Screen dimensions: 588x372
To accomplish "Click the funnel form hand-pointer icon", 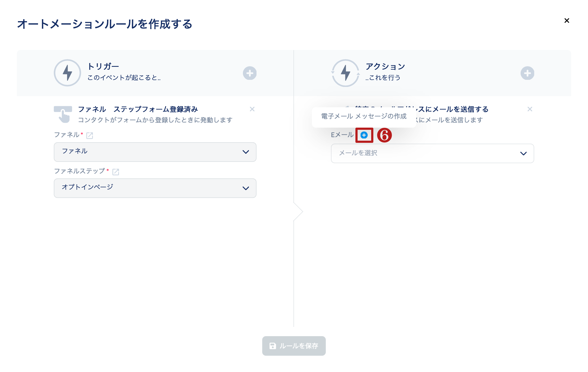I will [63, 114].
